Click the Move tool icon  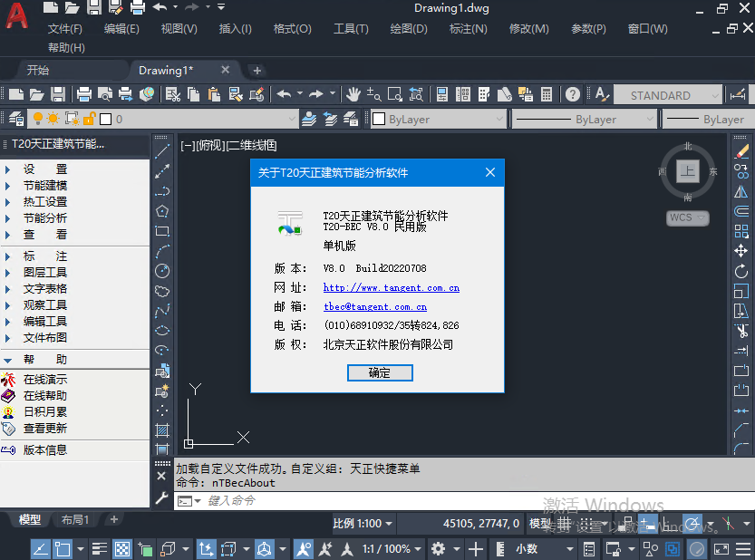coord(741,250)
